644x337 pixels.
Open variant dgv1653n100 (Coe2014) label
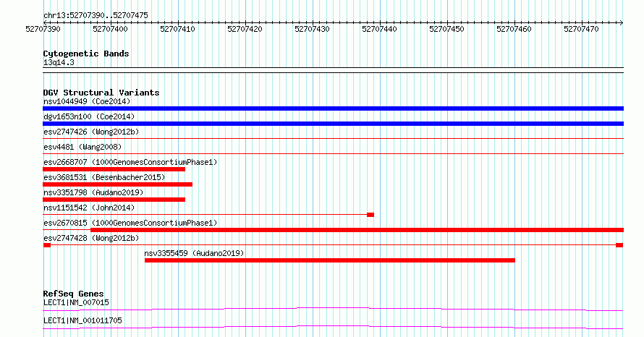89,116
